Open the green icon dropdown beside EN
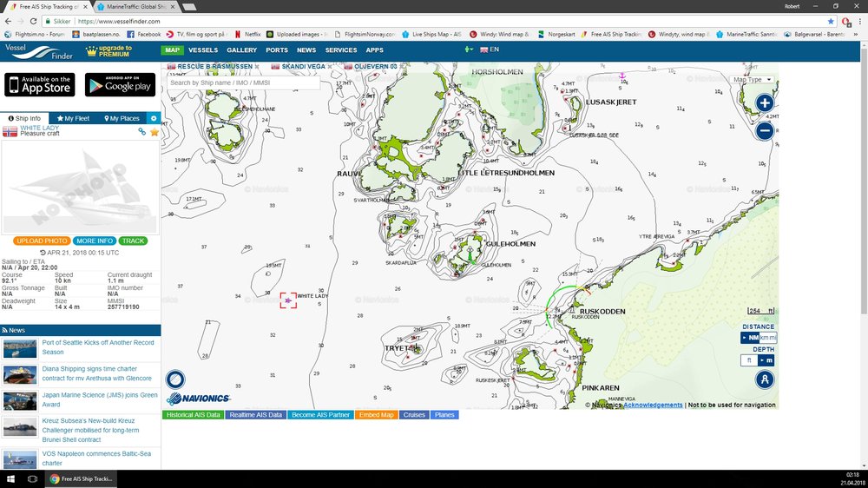868x488 pixels. 469,49
